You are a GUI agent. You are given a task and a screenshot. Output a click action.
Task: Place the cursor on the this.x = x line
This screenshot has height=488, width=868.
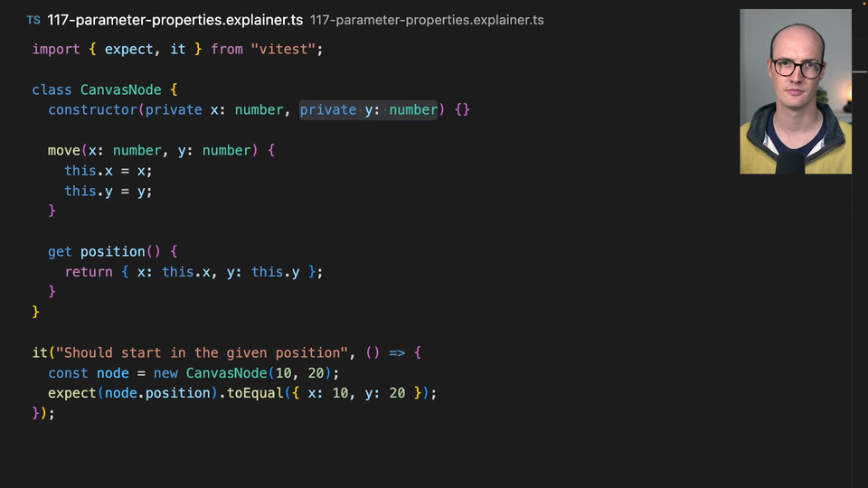coord(108,171)
